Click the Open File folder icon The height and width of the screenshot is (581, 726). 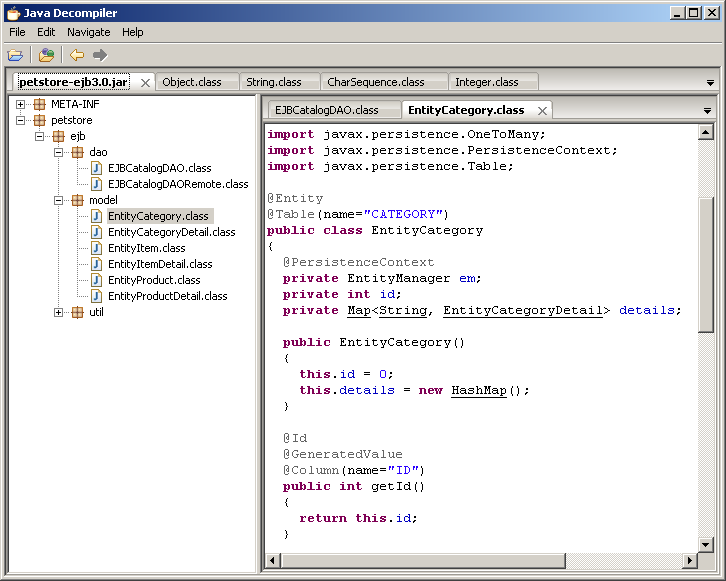[x=15, y=56]
